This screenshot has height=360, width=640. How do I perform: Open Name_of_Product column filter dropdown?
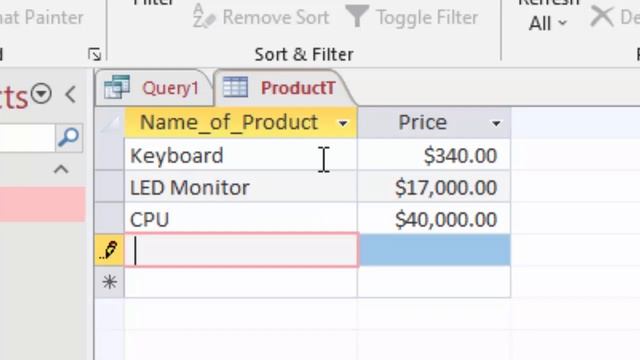pyautogui.click(x=343, y=123)
